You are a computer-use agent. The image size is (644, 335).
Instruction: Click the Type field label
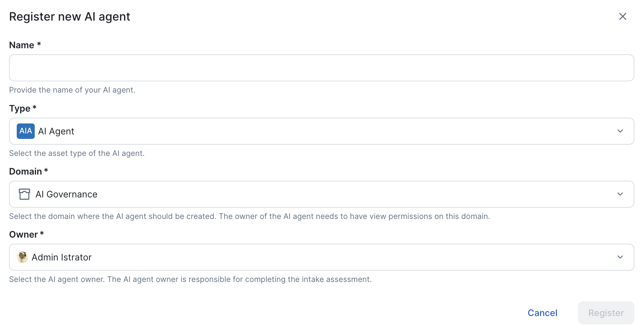coord(23,108)
